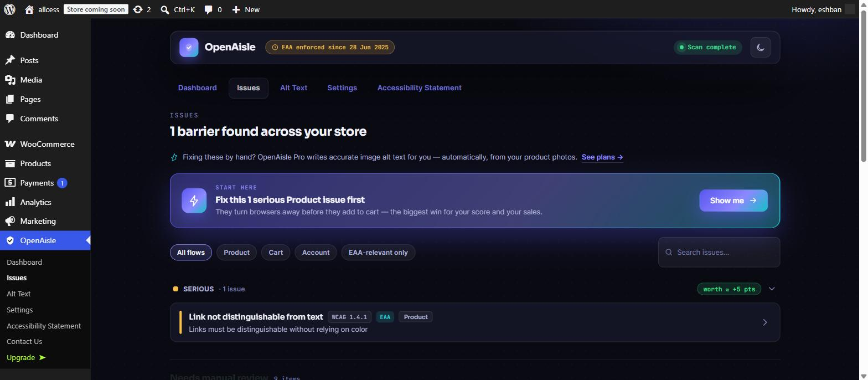868x380 pixels.
Task: Click the Payments notification badge 1
Action: pyautogui.click(x=62, y=183)
